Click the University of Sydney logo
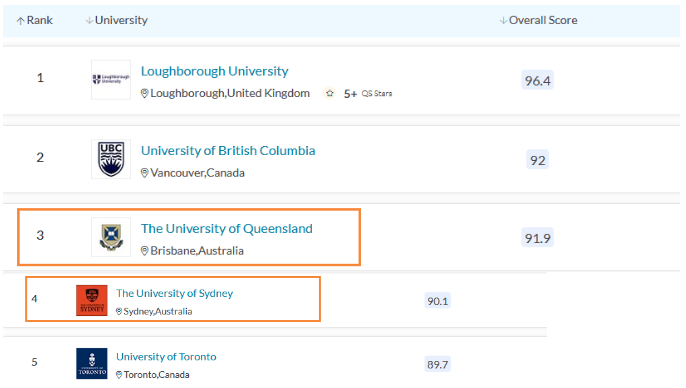The image size is (686, 388). 91,301
